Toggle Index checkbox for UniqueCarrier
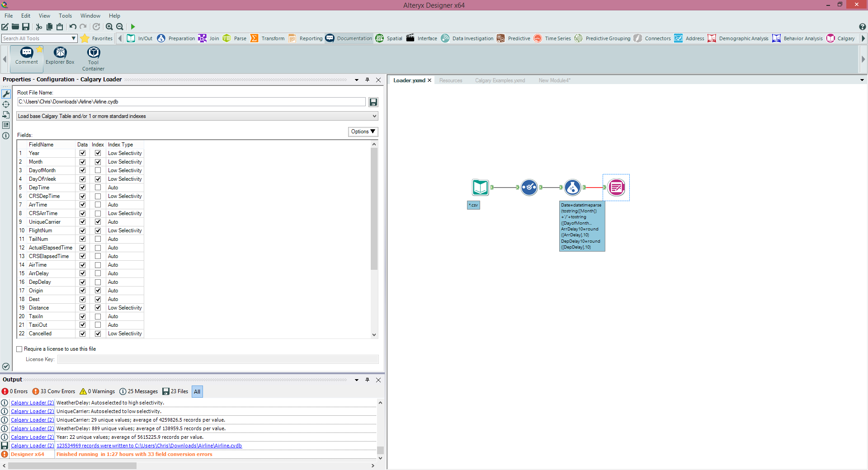This screenshot has width=868, height=470. pyautogui.click(x=98, y=222)
